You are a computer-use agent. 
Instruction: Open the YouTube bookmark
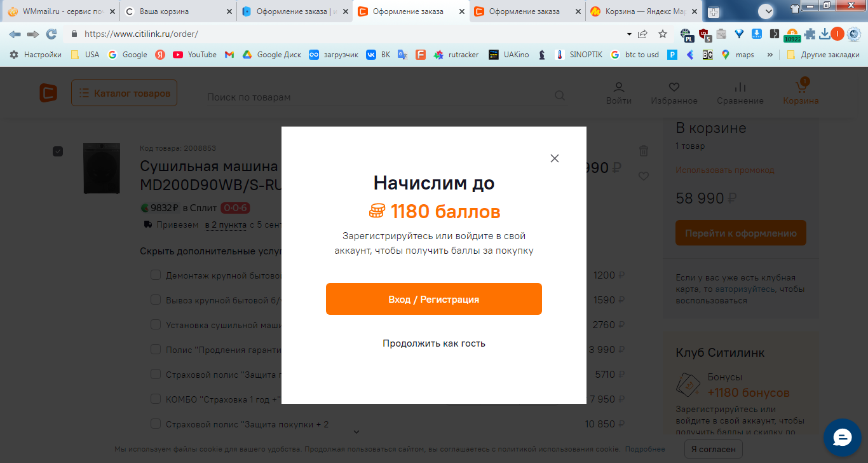point(194,55)
